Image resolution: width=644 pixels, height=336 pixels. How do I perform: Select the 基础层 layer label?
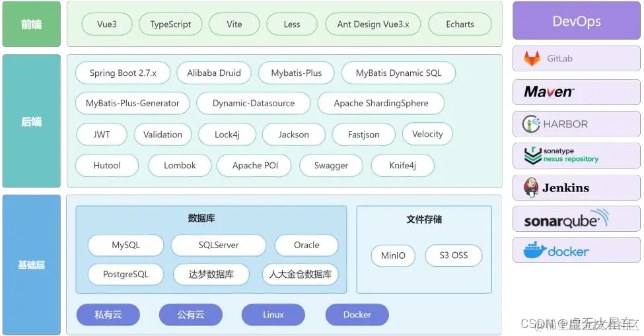click(32, 265)
